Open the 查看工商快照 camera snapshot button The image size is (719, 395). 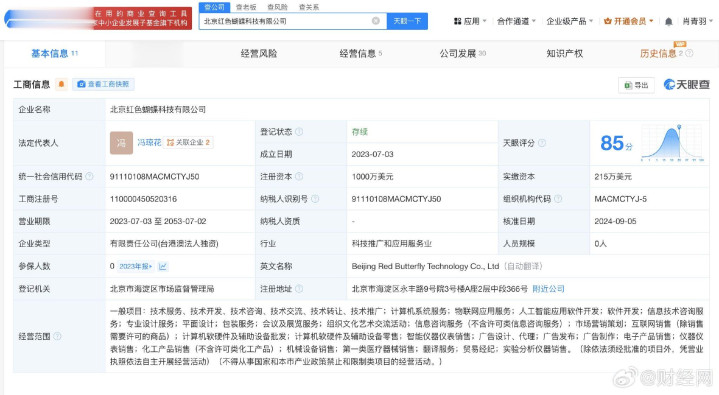click(103, 84)
